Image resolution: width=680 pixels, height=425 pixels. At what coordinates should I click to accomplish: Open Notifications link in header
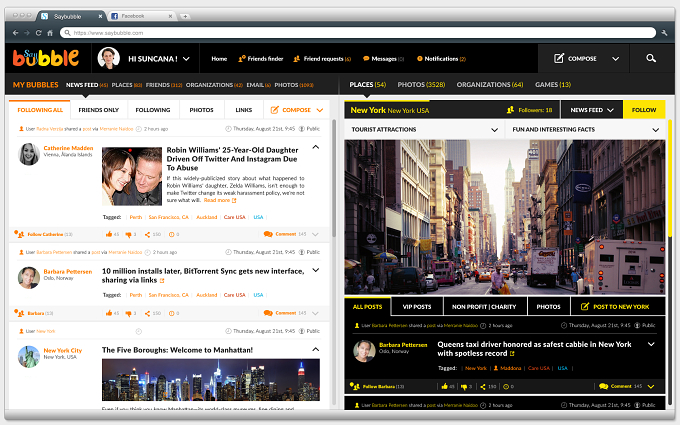(441, 59)
